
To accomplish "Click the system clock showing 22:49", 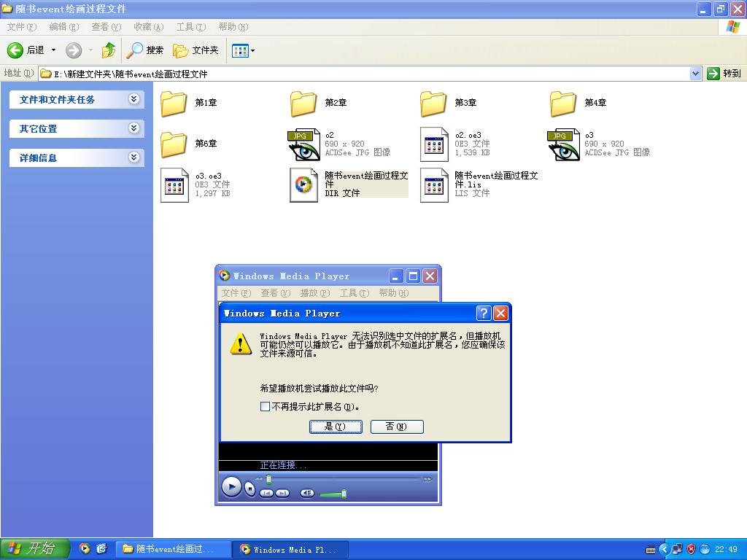I will click(726, 549).
